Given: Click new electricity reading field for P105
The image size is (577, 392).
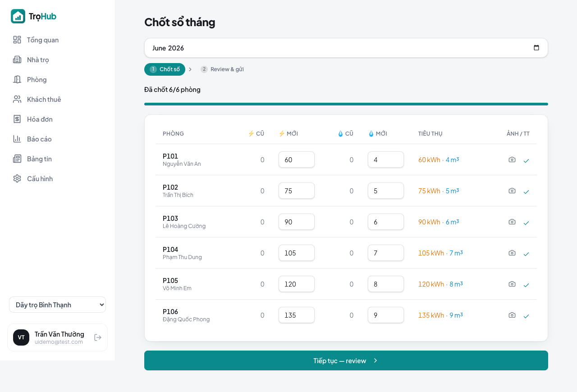Looking at the screenshot, I should tap(297, 284).
